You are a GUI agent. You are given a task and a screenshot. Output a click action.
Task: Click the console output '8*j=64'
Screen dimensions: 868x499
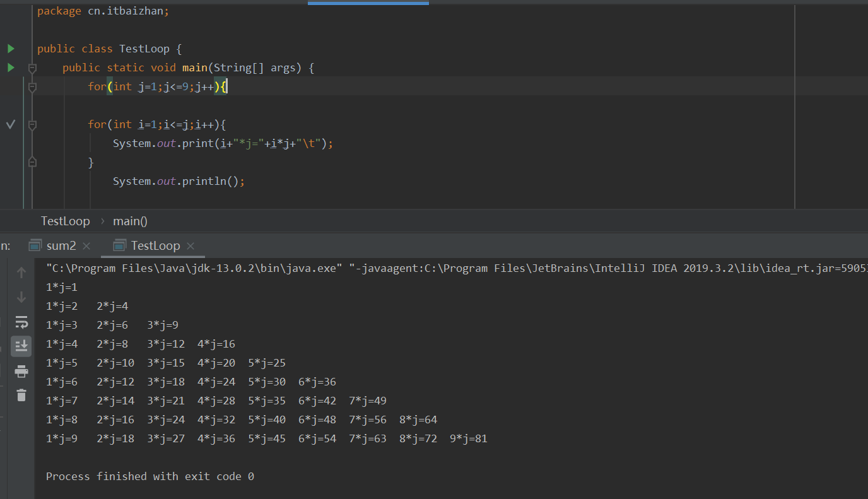click(418, 420)
